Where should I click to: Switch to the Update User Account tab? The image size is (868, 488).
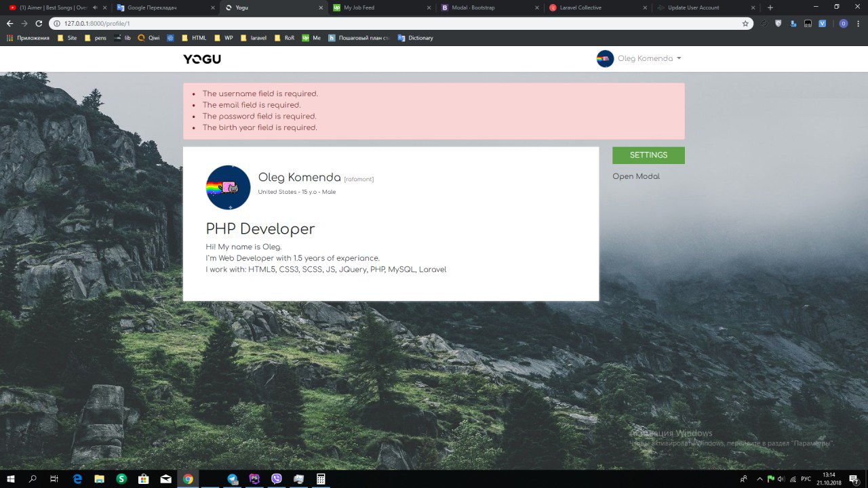pyautogui.click(x=705, y=7)
